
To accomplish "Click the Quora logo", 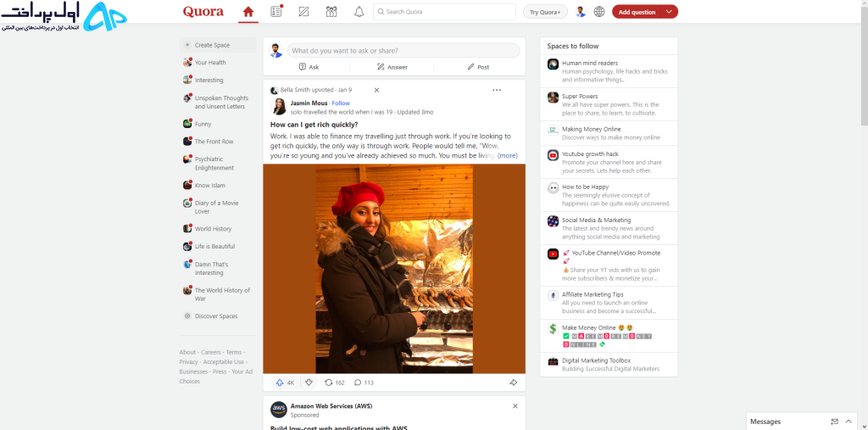I will (x=203, y=12).
